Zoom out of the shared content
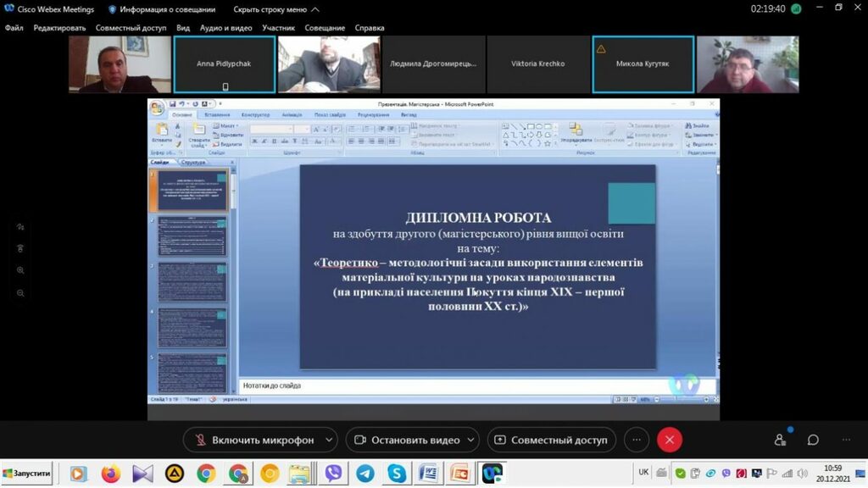This screenshot has height=488, width=868. coord(20,293)
